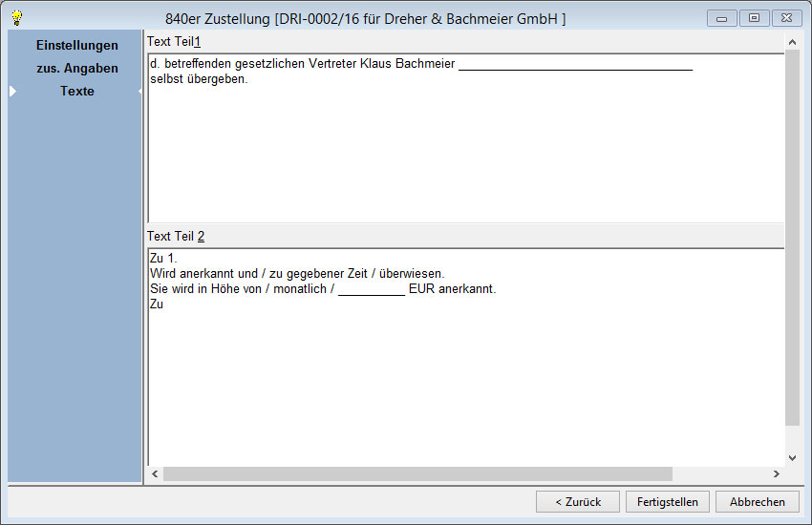Image resolution: width=812 pixels, height=525 pixels.
Task: Minimize the 840er Zustellung window
Action: pyautogui.click(x=721, y=18)
